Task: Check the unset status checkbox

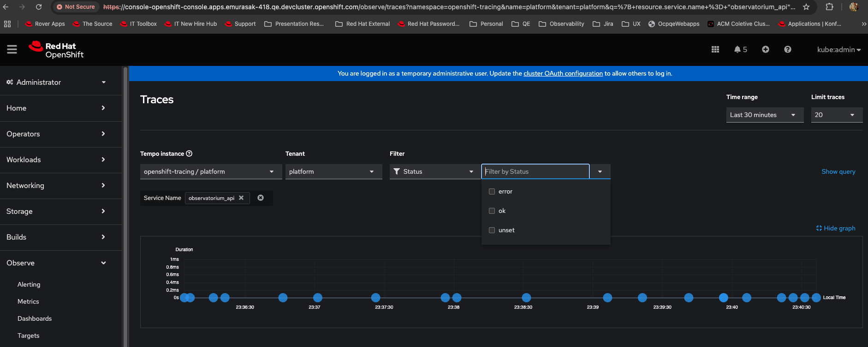Action: (x=492, y=230)
